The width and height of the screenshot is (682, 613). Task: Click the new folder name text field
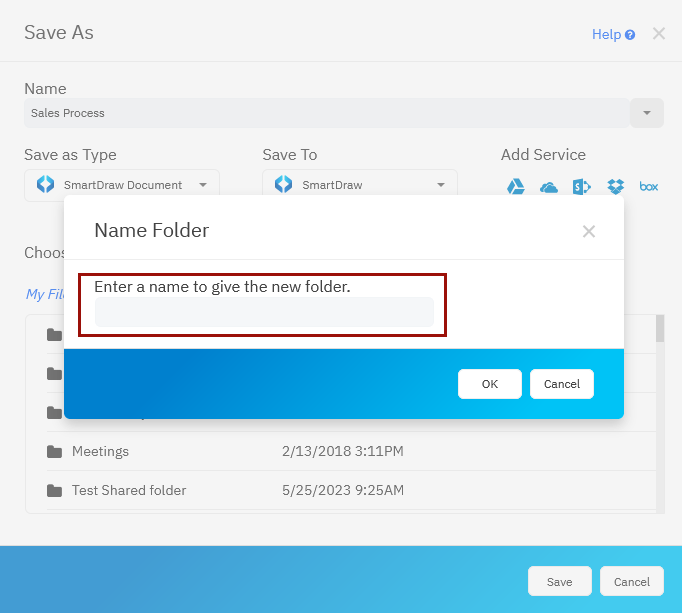click(264, 313)
